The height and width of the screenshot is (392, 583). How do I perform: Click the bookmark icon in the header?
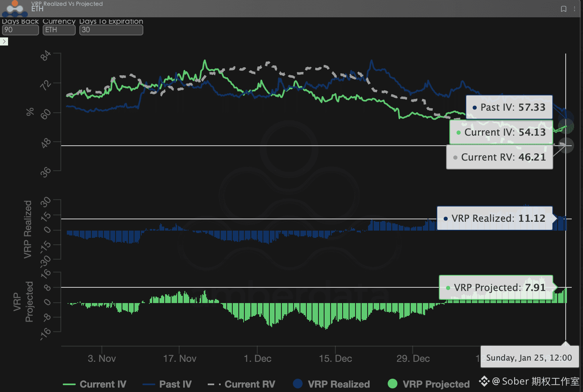point(564,9)
